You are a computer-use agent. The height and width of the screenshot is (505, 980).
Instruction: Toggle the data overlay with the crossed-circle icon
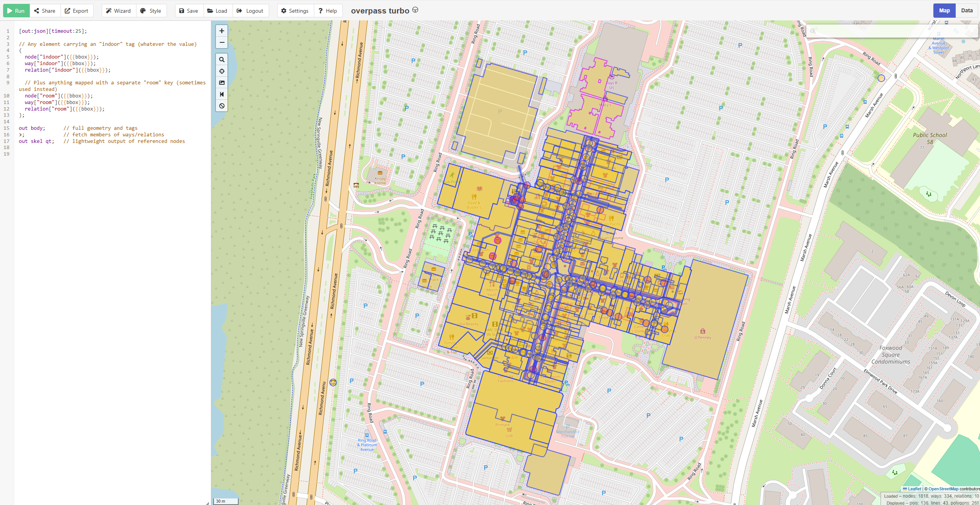222,106
